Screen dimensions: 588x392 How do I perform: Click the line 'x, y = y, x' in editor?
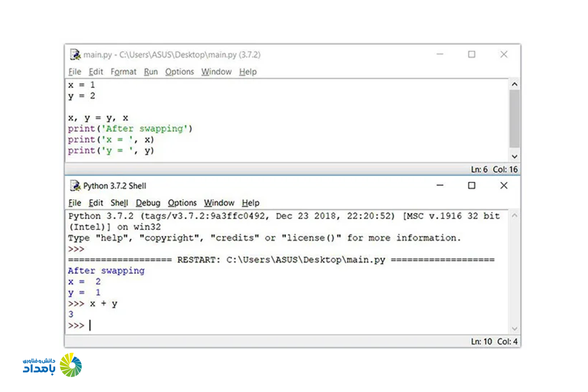98,118
